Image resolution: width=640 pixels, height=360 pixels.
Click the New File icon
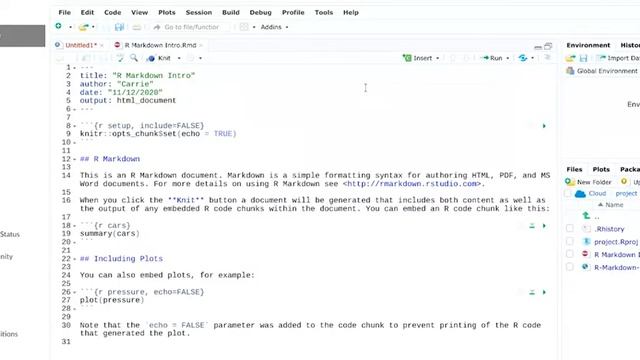(x=59, y=27)
